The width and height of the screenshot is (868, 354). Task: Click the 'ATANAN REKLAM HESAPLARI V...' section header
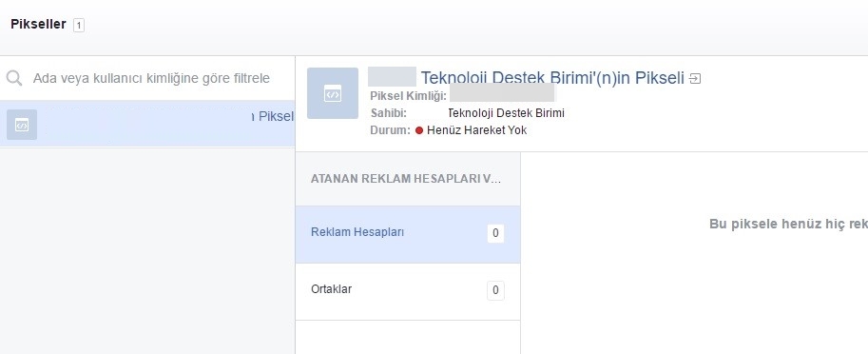pos(406,179)
